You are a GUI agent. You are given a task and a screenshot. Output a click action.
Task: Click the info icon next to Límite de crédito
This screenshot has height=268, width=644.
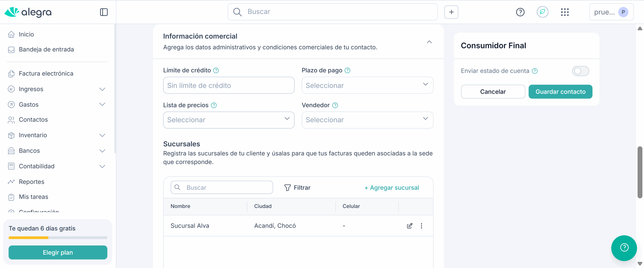(216, 71)
